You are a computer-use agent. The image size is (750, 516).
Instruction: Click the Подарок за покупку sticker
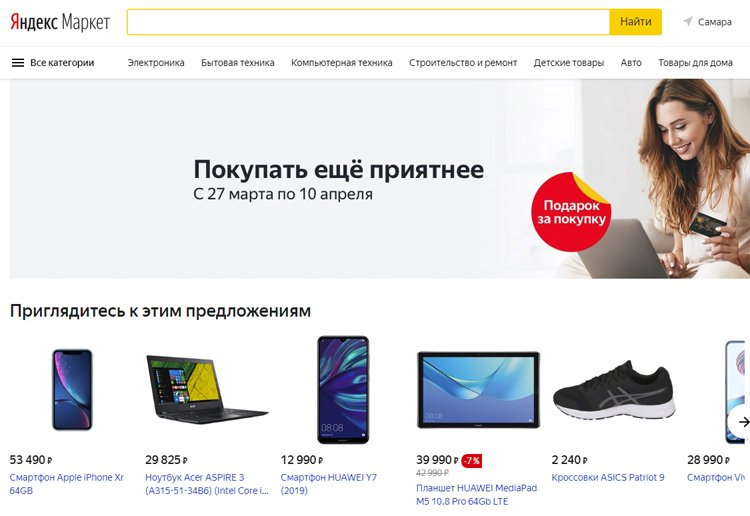pyautogui.click(x=571, y=212)
